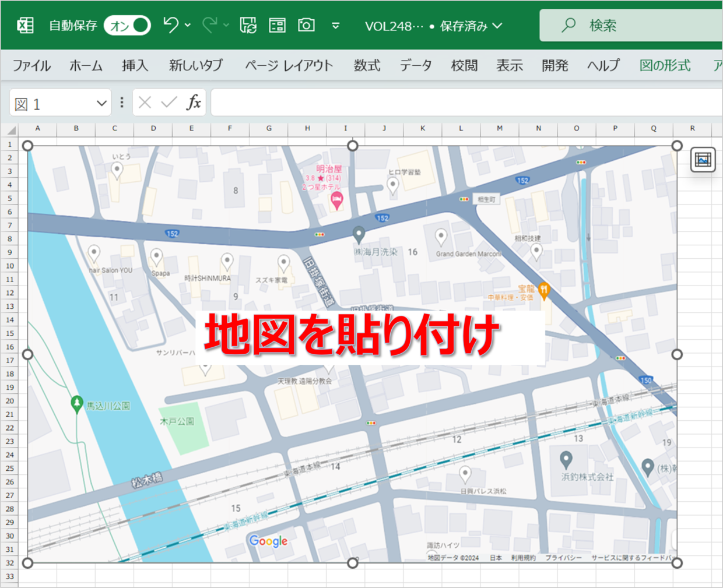
Task: Open the Camera snapshot tool in Quick Access Toolbar
Action: coord(306,24)
